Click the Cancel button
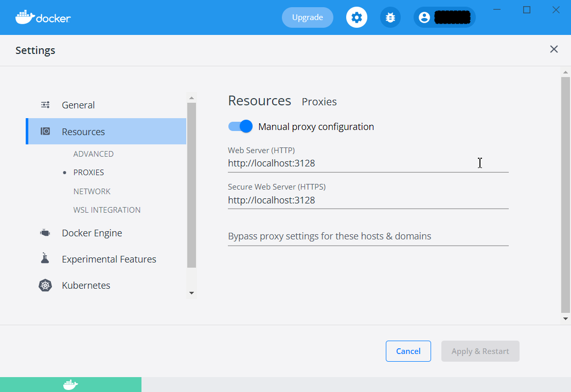Image resolution: width=571 pixels, height=392 pixels. tap(408, 351)
